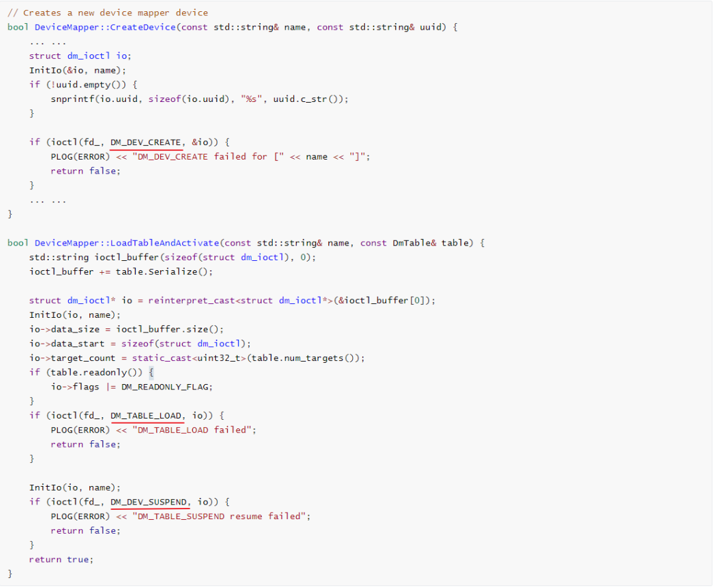This screenshot has height=588, width=715.
Task: Click the snprintf(io.uuid...) line
Action: pos(200,99)
